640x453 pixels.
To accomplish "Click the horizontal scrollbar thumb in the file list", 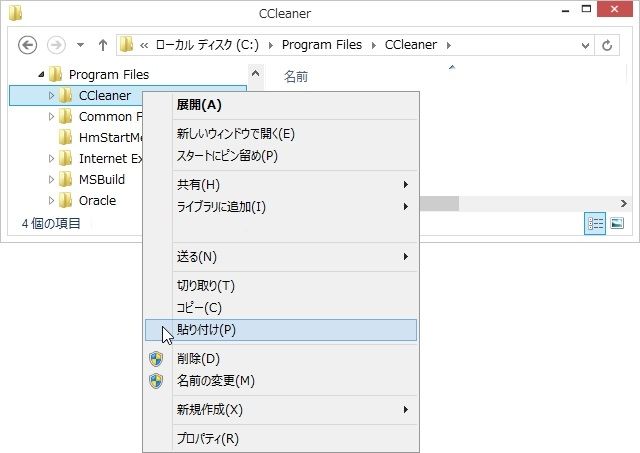I will click(439, 203).
